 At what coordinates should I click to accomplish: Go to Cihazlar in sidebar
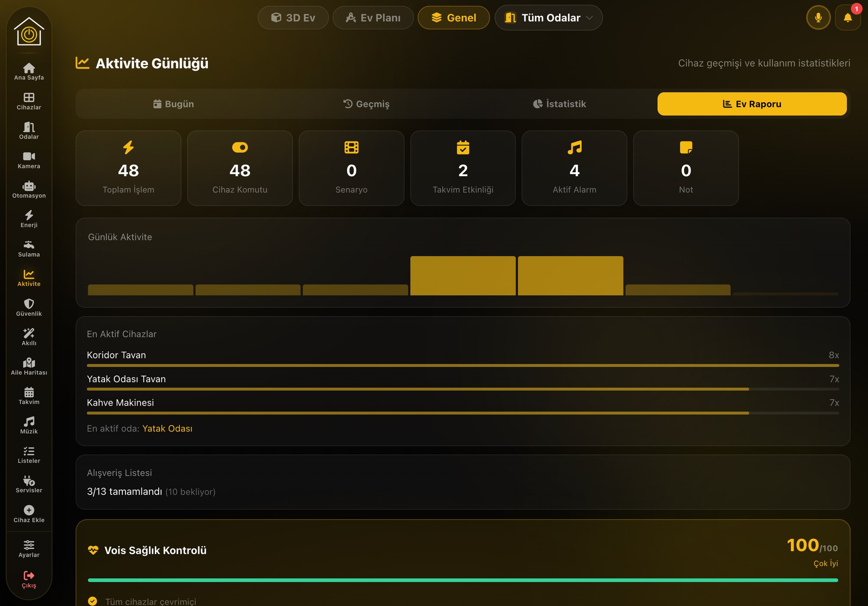click(29, 101)
